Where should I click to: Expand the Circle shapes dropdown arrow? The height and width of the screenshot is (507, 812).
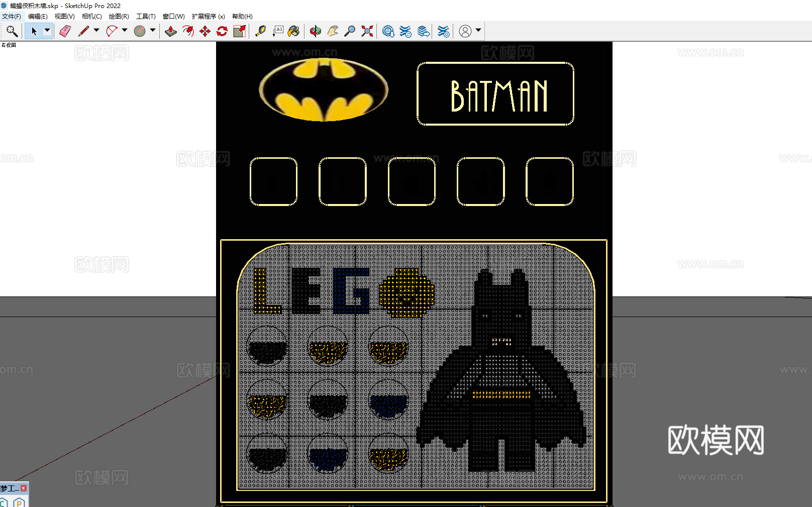[153, 31]
